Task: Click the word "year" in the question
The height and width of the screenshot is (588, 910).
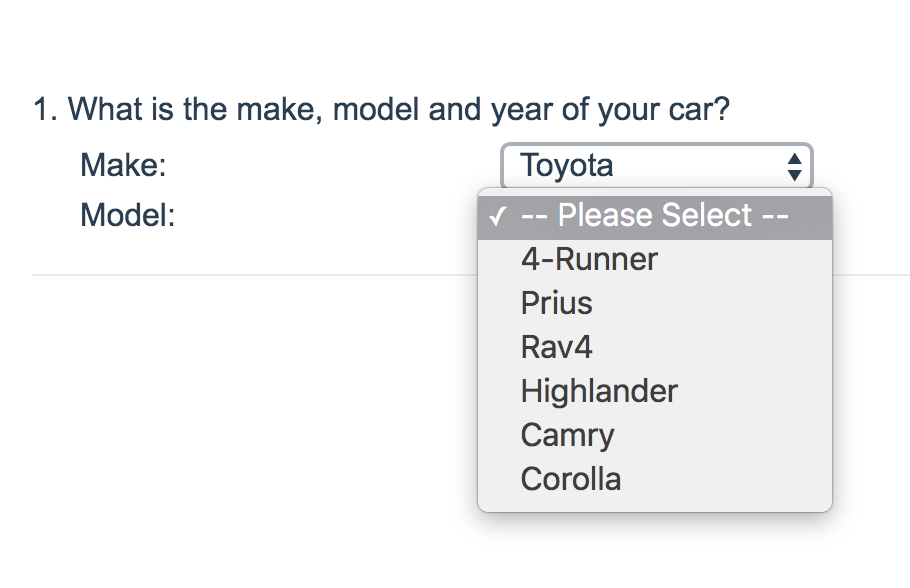Action: (x=521, y=109)
